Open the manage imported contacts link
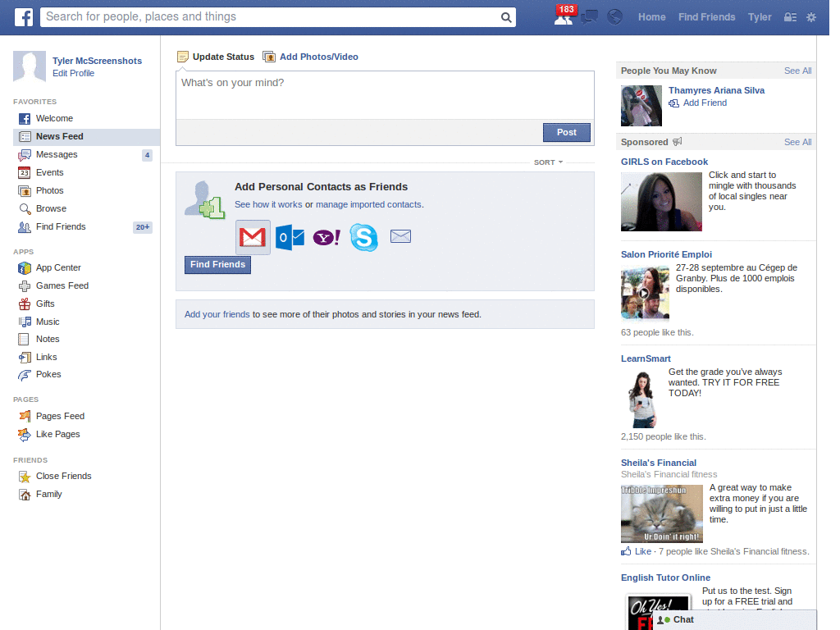The width and height of the screenshot is (840, 630). [368, 204]
